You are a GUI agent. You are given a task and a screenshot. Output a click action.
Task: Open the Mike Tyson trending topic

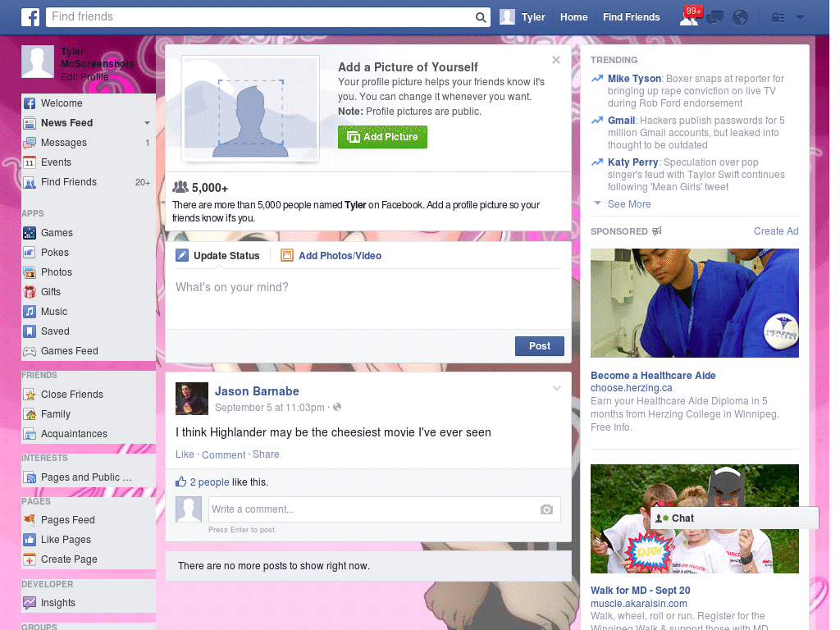[x=634, y=79]
